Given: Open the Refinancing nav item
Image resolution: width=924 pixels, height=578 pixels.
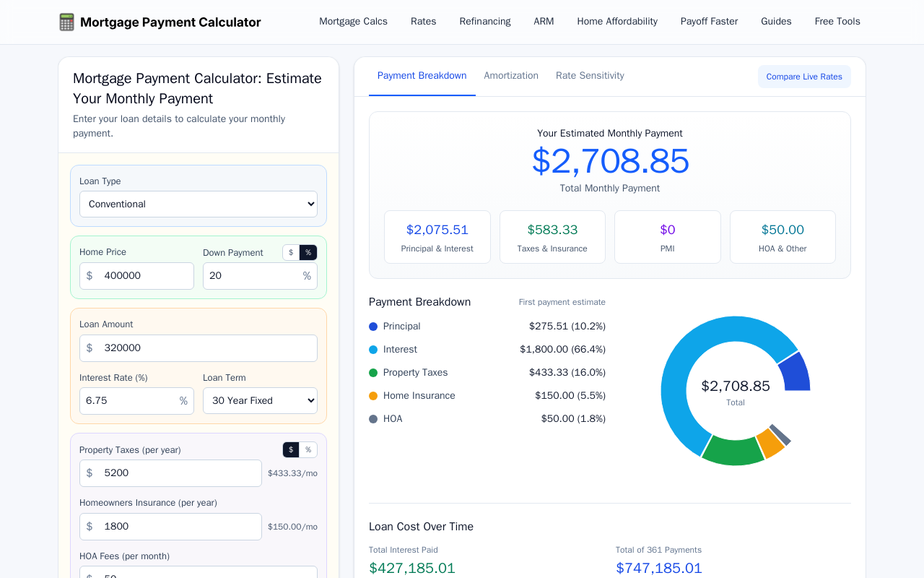Looking at the screenshot, I should (x=485, y=22).
